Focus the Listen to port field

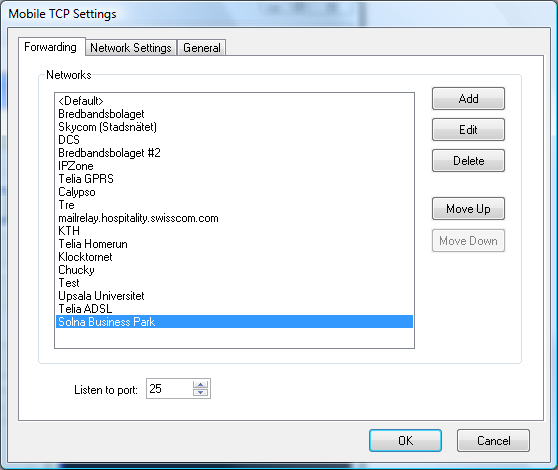[169, 389]
